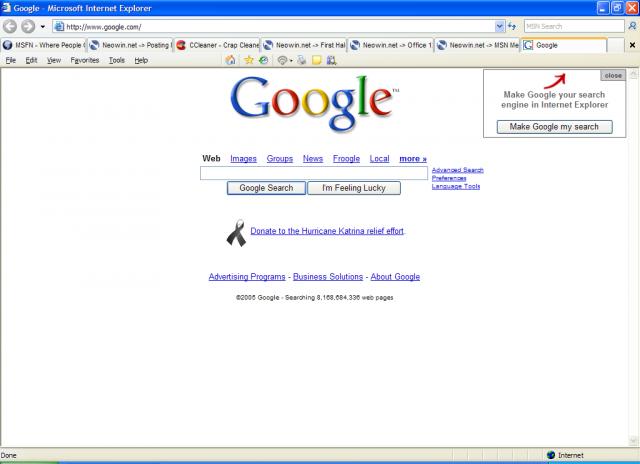This screenshot has height=464, width=640.
Task: Open the Groups link
Action: pos(280,159)
